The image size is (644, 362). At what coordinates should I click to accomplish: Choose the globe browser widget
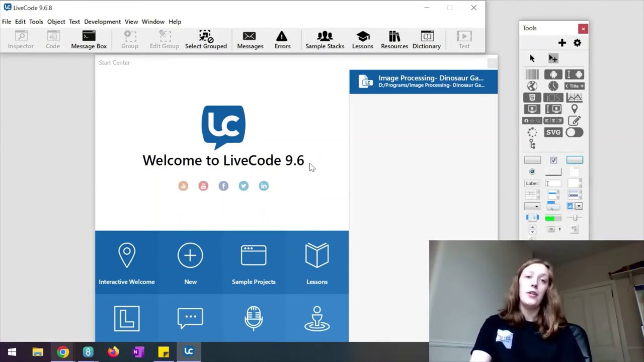pyautogui.click(x=532, y=86)
